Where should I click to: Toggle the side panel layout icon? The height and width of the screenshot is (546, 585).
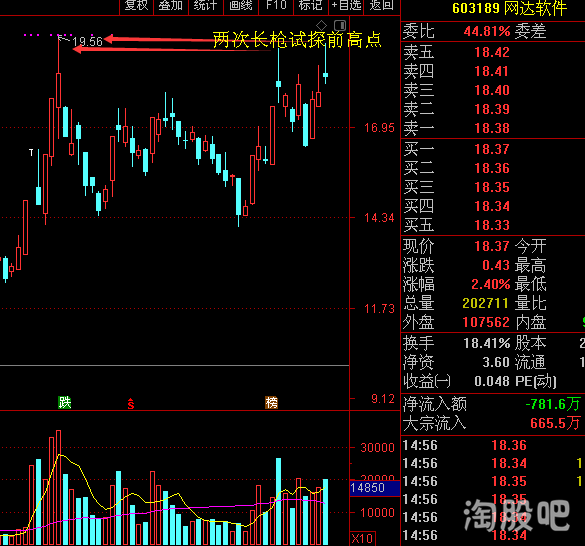(x=340, y=25)
